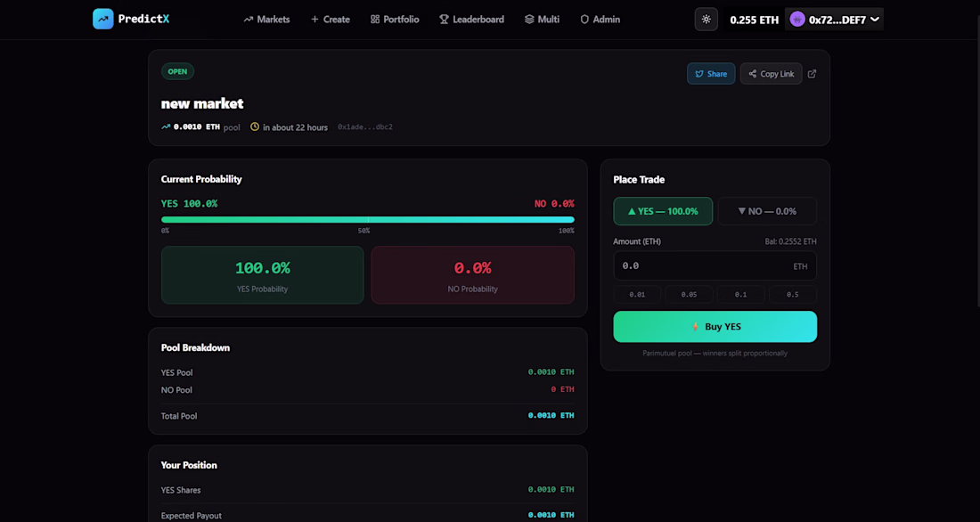This screenshot has width=980, height=522.
Task: Click the 0.0% NO Probability card
Action: (472, 275)
